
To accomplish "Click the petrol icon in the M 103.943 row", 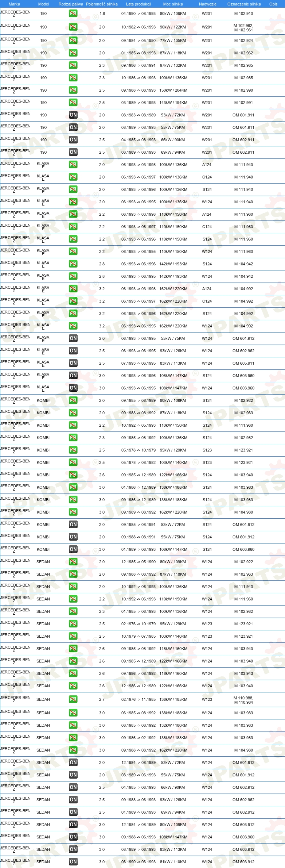I will [73, 673].
